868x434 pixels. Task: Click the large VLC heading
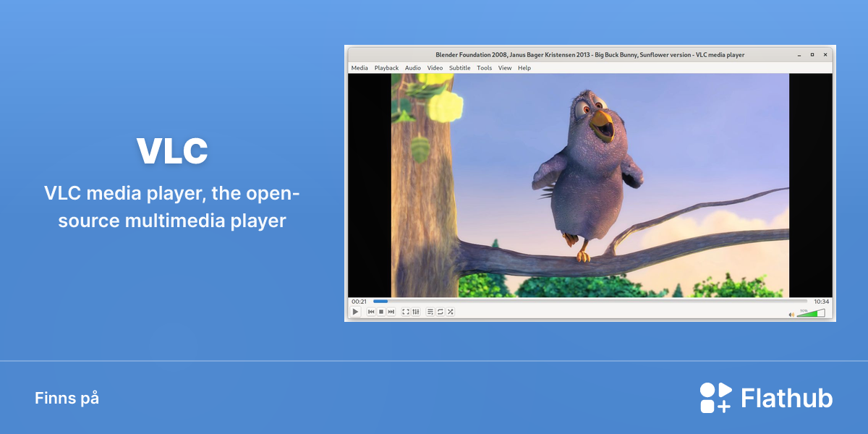click(172, 151)
